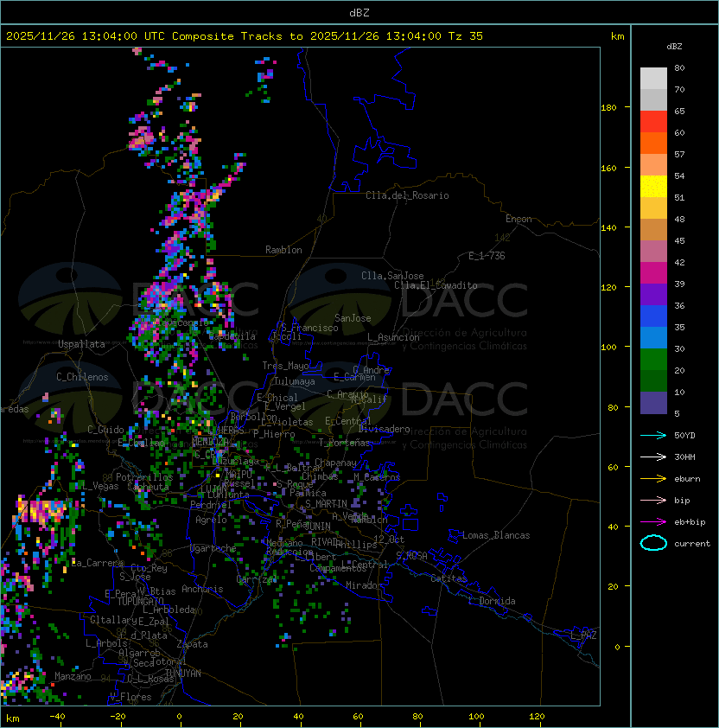Click the 'Mirador' label
719x728 pixels.
(x=365, y=585)
